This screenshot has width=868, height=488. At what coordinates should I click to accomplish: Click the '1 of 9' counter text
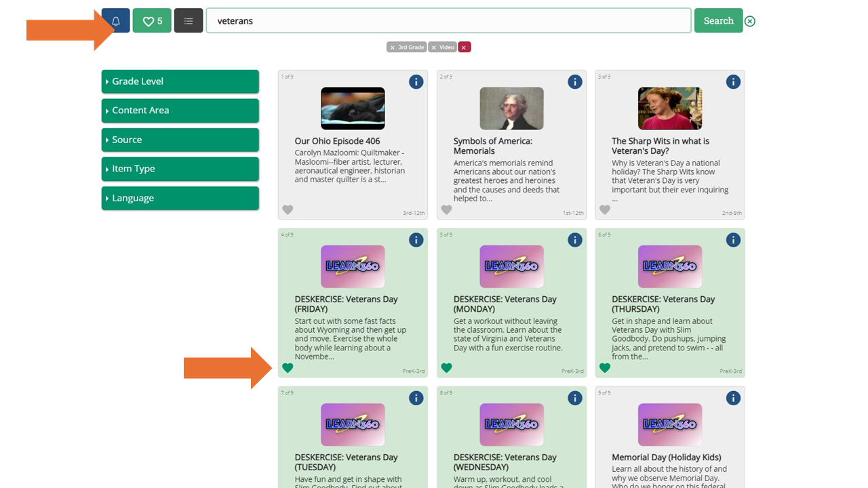288,77
